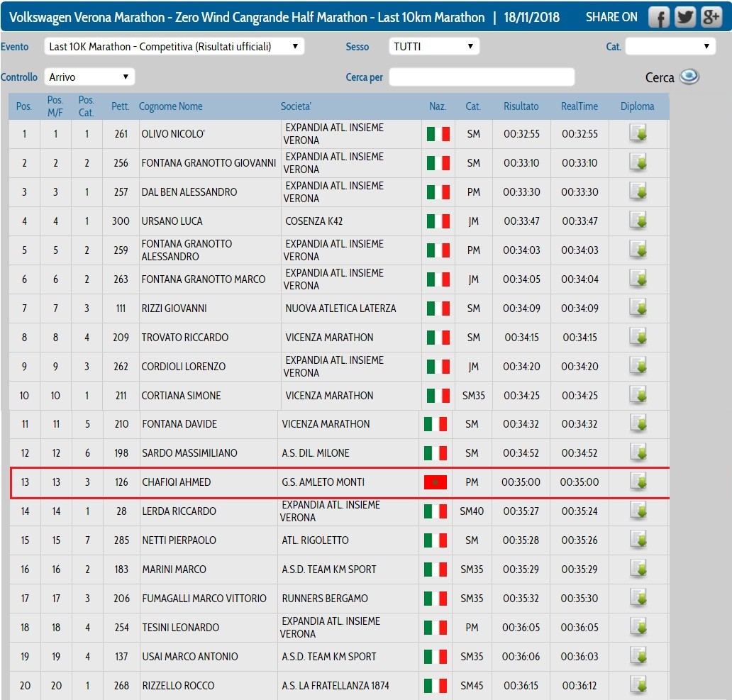The image size is (732, 700).
Task: Download diploma for CHAFIQI AHMED
Action: (638, 482)
